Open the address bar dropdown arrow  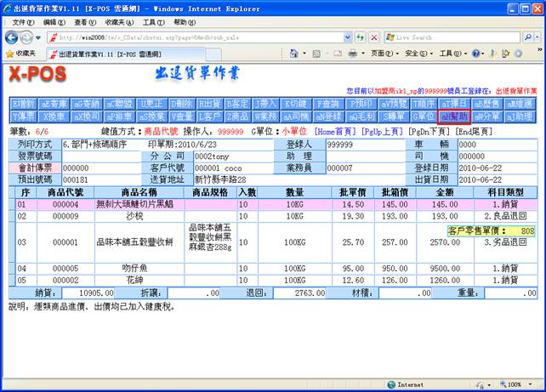coord(346,37)
